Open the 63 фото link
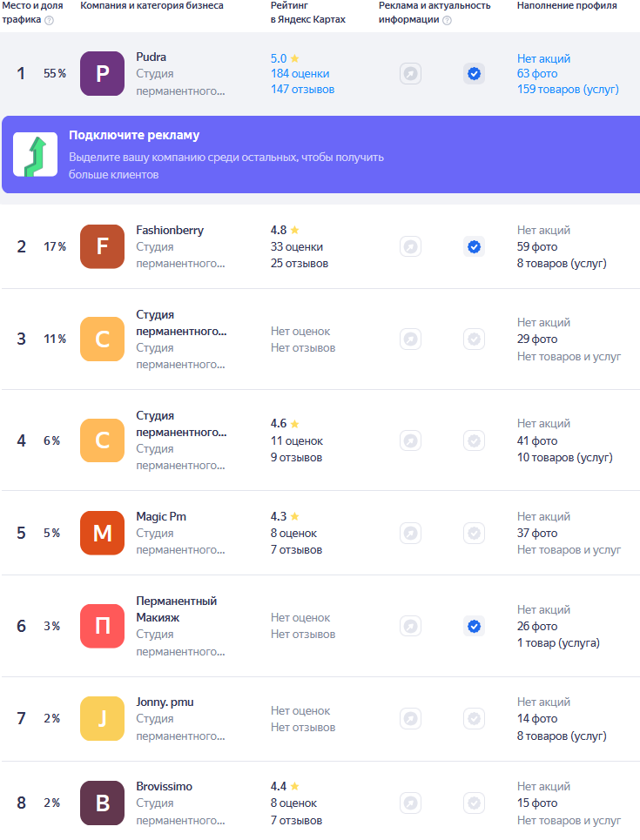 pos(537,73)
